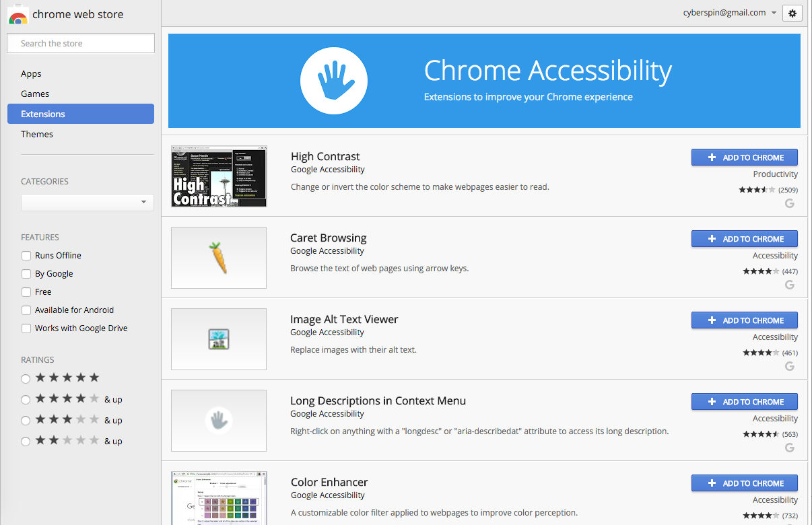The width and height of the screenshot is (812, 525).
Task: Click the Google badge on High Contrast
Action: tap(790, 203)
